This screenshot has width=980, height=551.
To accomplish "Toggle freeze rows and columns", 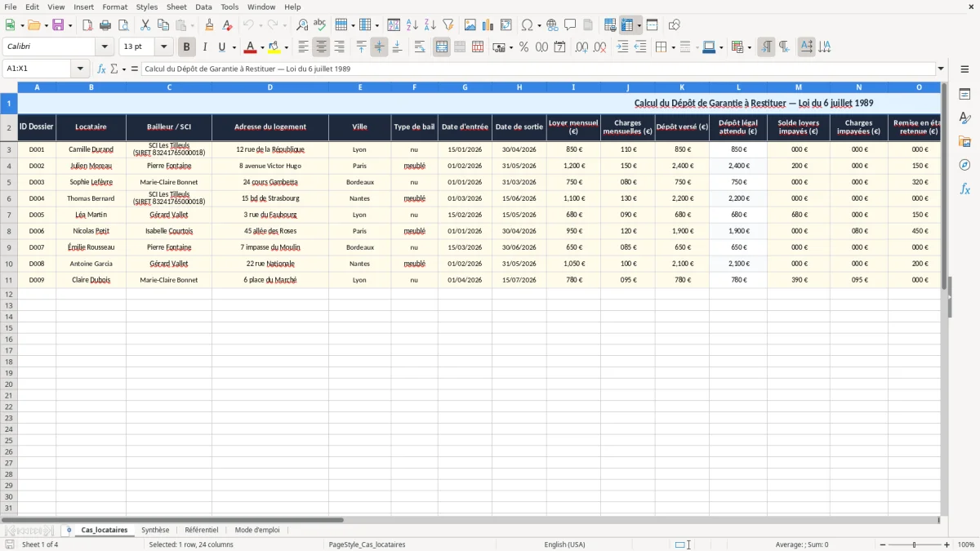I will point(627,25).
